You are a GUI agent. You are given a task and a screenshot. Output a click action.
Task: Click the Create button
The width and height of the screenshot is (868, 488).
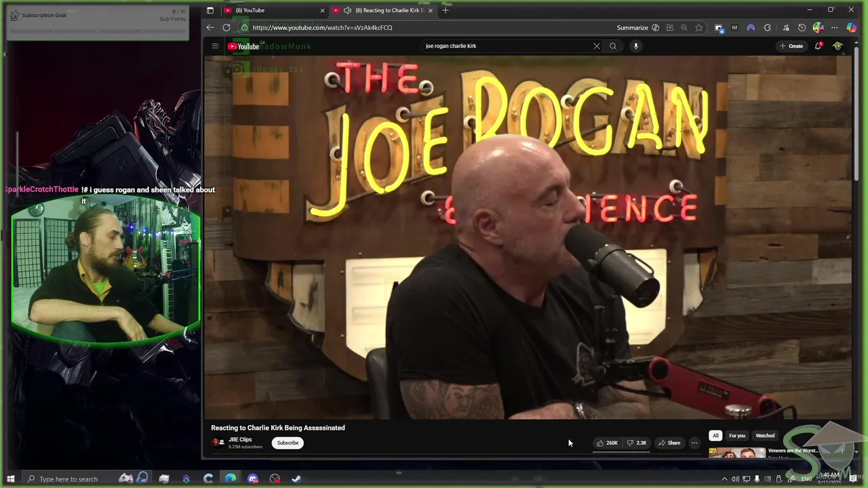point(791,46)
